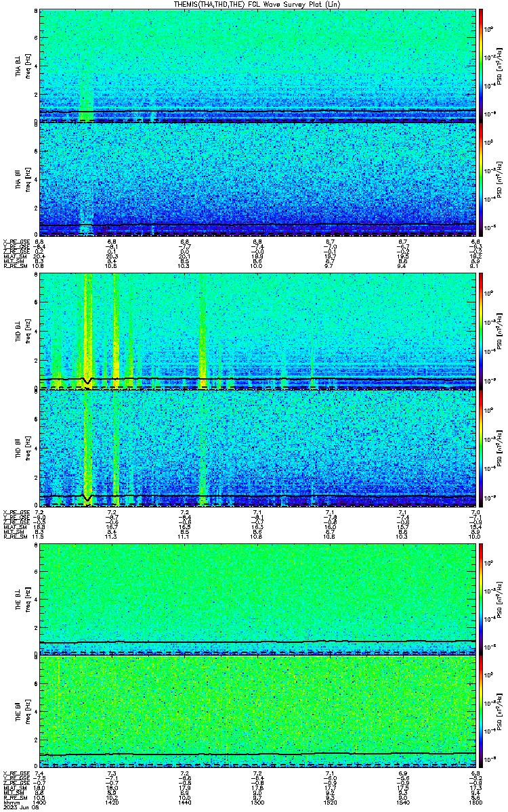Click the PSD units label beside THE B⊥ color bar
This screenshot has height=812, width=508.
tap(500, 599)
